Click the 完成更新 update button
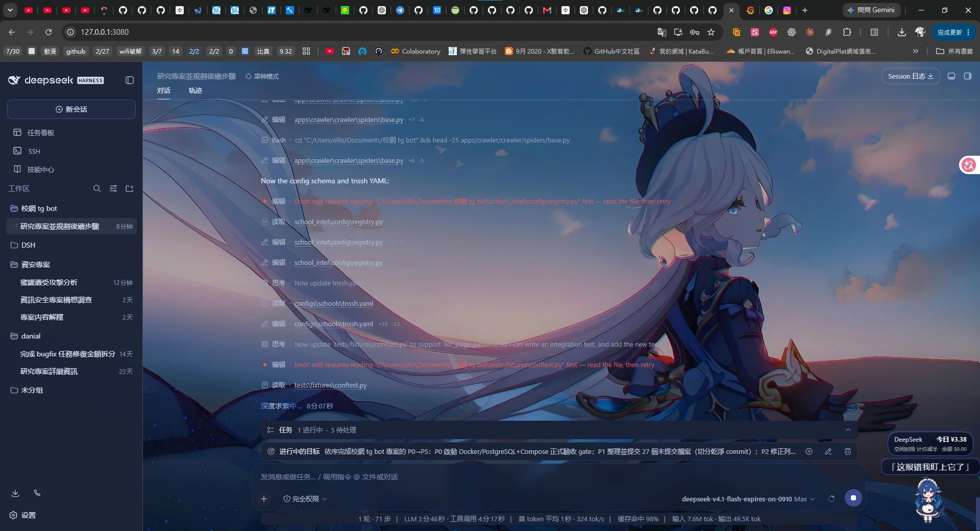The width and height of the screenshot is (980, 531). pyautogui.click(x=954, y=32)
